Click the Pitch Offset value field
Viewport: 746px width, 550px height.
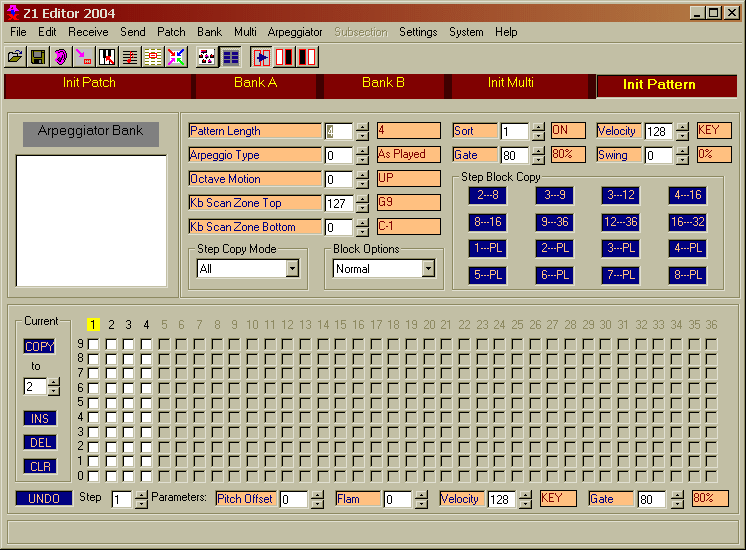[x=294, y=500]
